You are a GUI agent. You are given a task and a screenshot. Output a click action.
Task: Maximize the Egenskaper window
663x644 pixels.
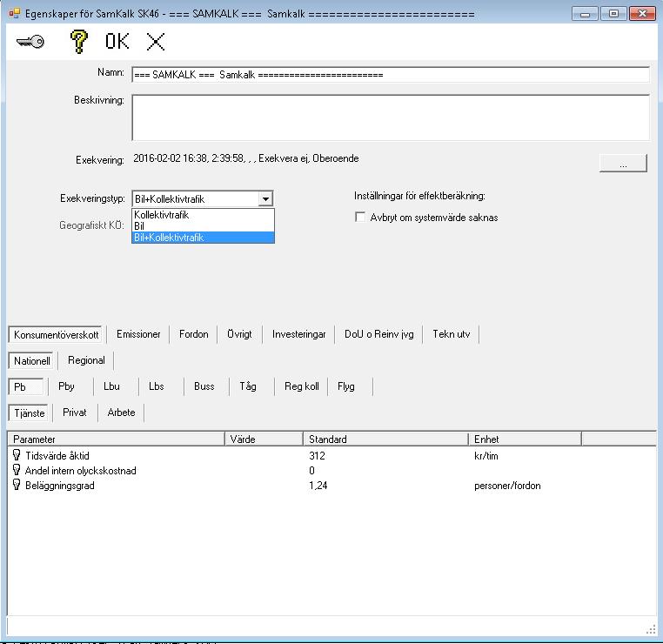click(x=613, y=14)
